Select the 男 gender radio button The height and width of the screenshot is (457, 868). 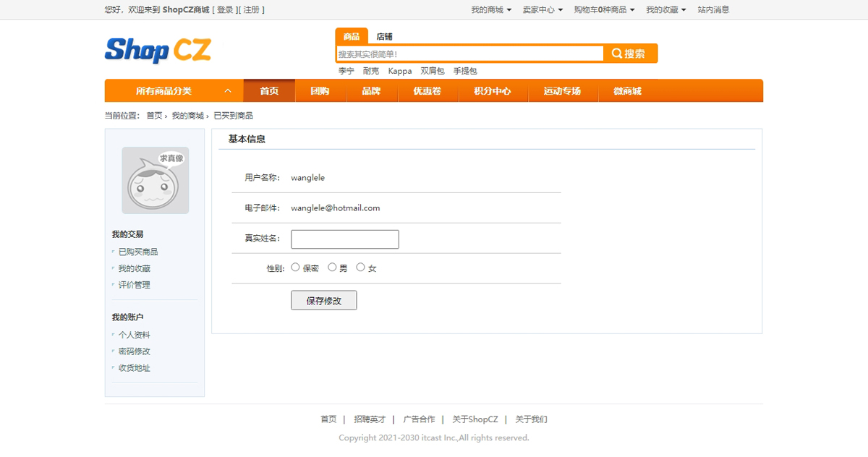point(332,268)
